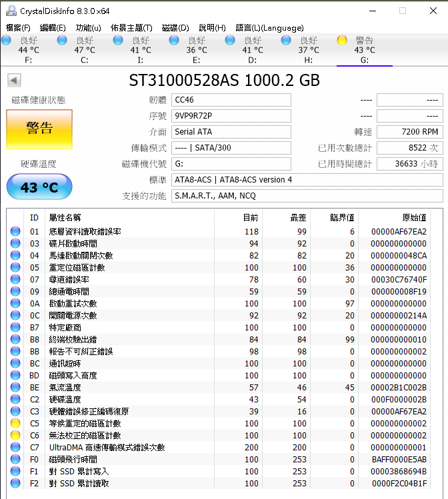Click the 8522 次 power-on count field

[x=410, y=148]
